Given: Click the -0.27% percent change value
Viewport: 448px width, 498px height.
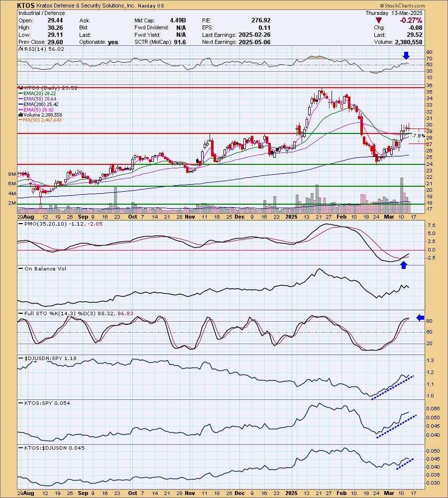Looking at the screenshot, I should point(411,20).
